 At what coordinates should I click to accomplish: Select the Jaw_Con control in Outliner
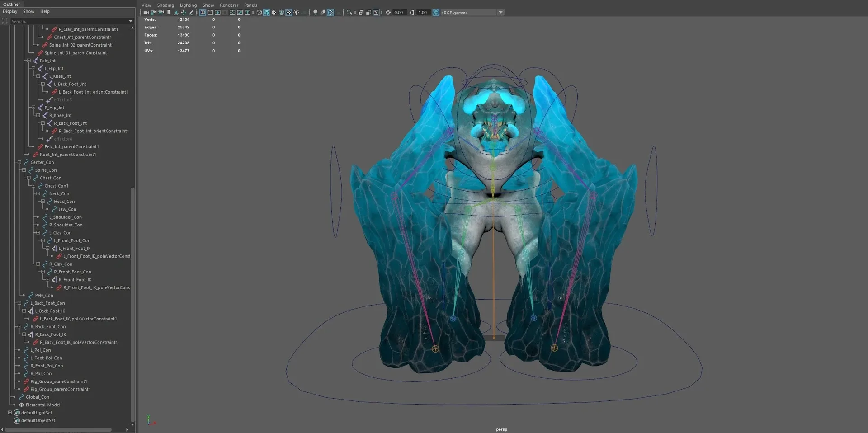pos(68,209)
